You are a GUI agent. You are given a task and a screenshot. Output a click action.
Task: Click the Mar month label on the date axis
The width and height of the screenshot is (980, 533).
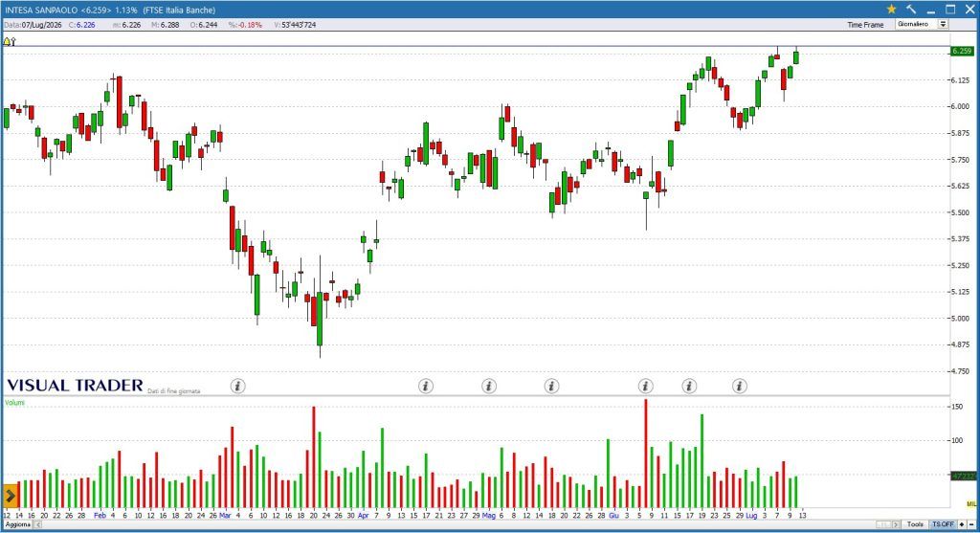pyautogui.click(x=225, y=516)
